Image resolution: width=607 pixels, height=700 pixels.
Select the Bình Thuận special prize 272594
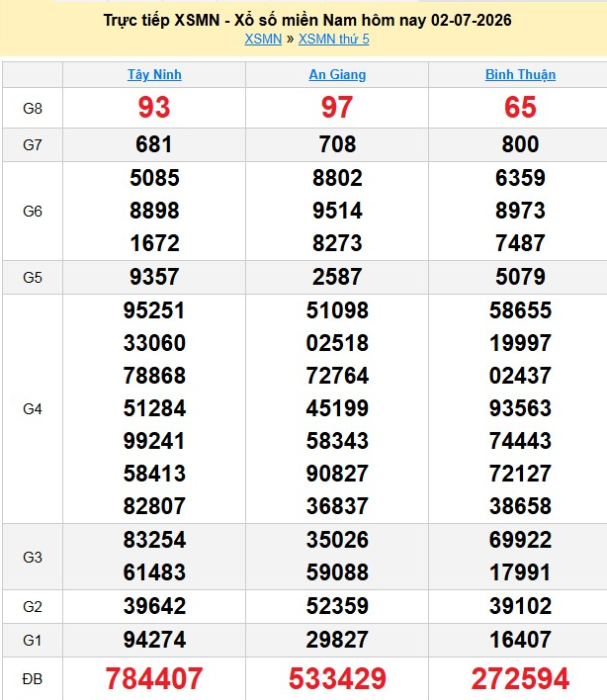520,678
